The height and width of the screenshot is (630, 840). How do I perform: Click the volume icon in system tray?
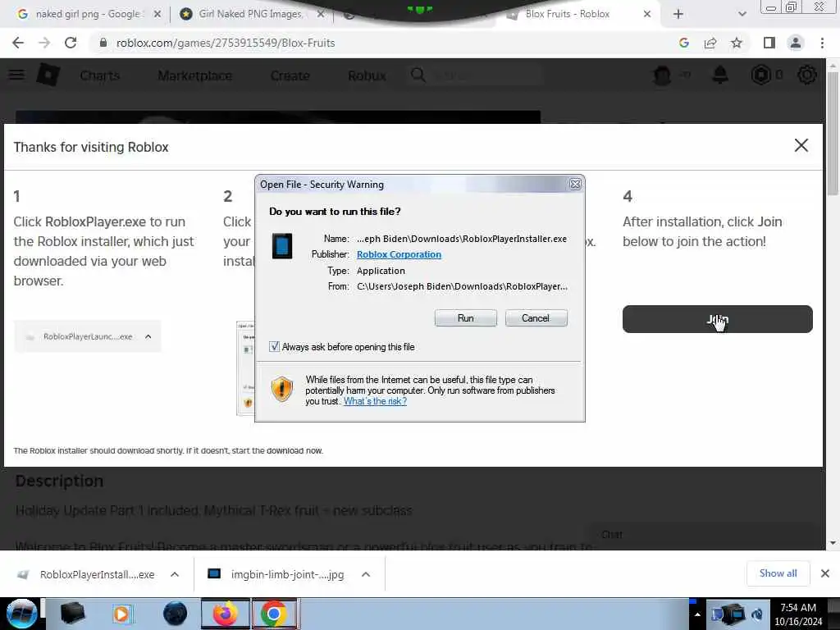757,614
